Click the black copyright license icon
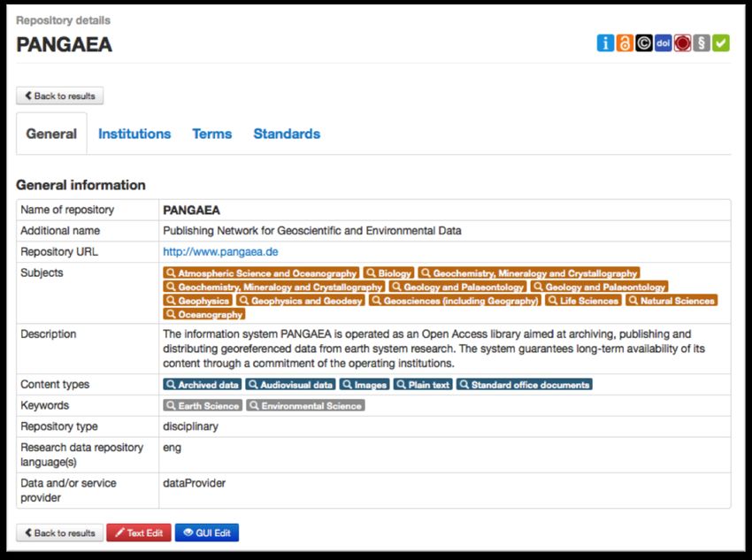This screenshot has width=752, height=560. click(643, 43)
